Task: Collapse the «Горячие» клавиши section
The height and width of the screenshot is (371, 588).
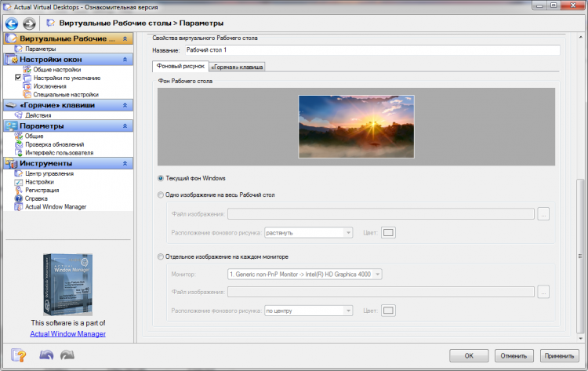Action: 125,105
